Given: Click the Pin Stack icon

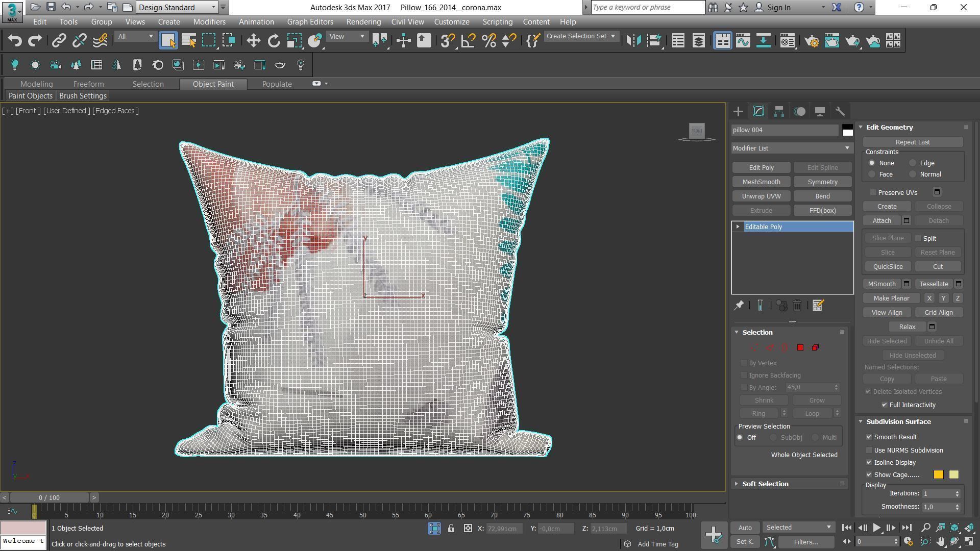Looking at the screenshot, I should (x=739, y=306).
